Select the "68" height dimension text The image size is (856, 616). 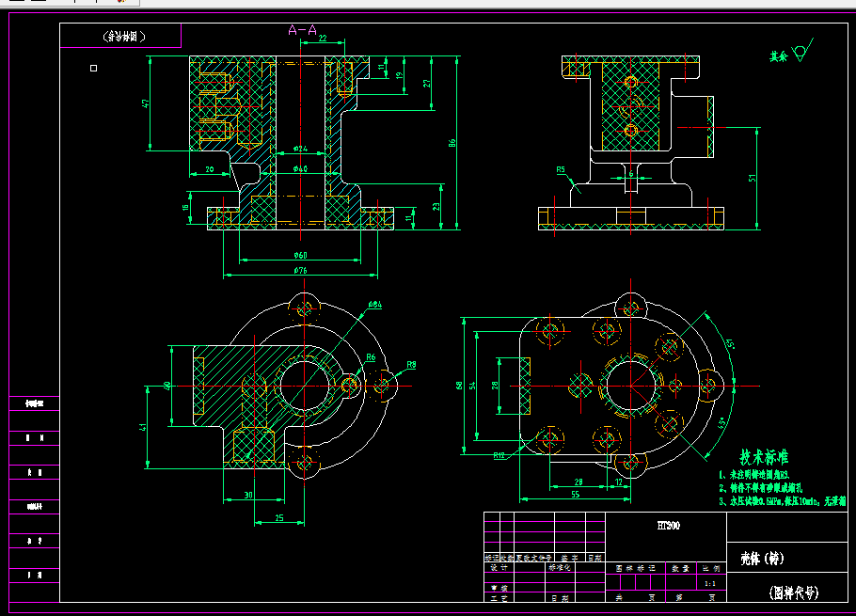[x=459, y=386]
